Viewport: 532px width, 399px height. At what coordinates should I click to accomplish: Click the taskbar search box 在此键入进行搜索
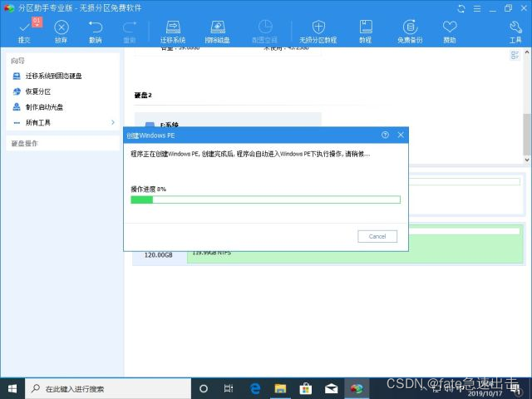[x=108, y=388]
